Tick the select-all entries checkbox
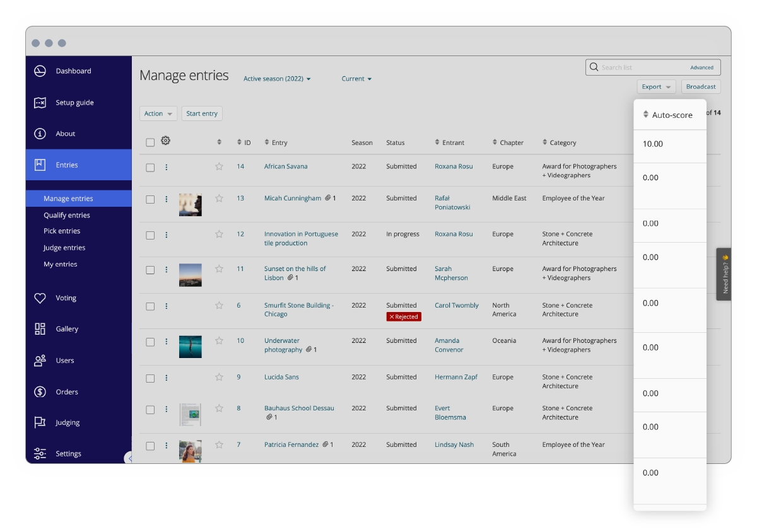757x532 pixels. click(150, 142)
